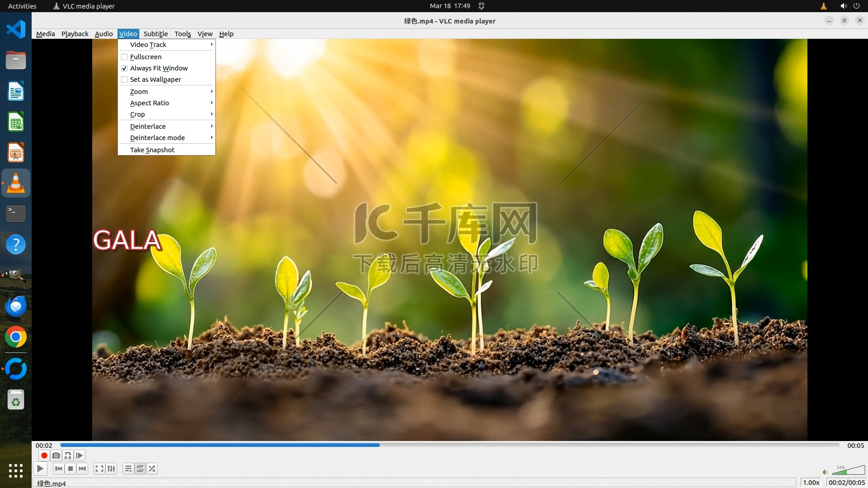
Task: Open the Subtitle menu
Action: point(156,34)
